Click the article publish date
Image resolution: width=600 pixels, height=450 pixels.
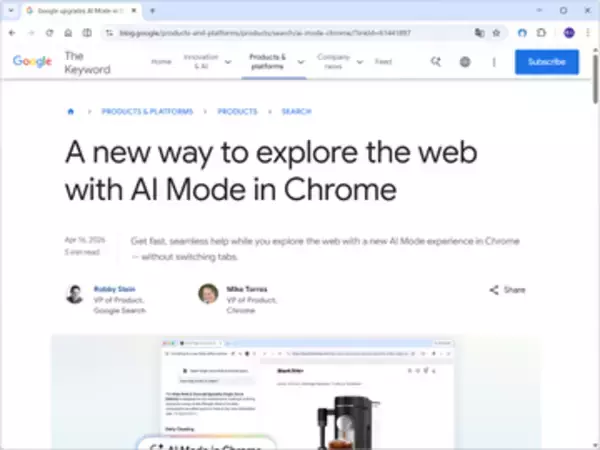pos(85,240)
